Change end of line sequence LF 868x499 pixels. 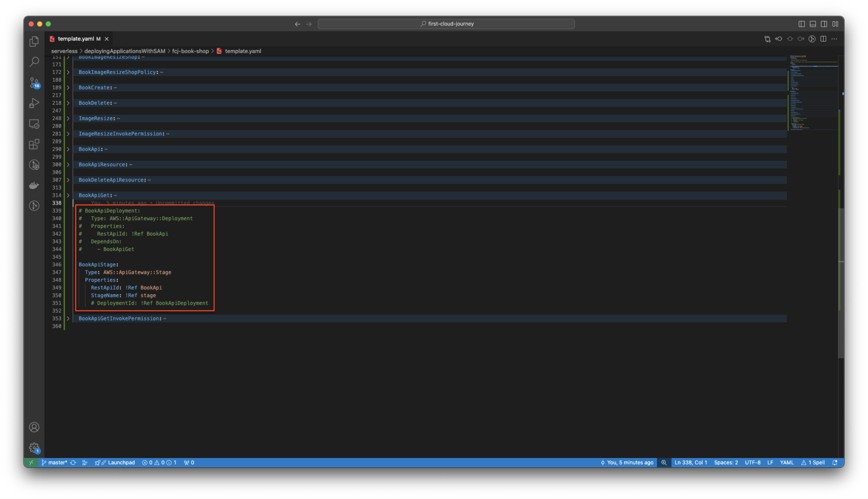click(x=770, y=463)
